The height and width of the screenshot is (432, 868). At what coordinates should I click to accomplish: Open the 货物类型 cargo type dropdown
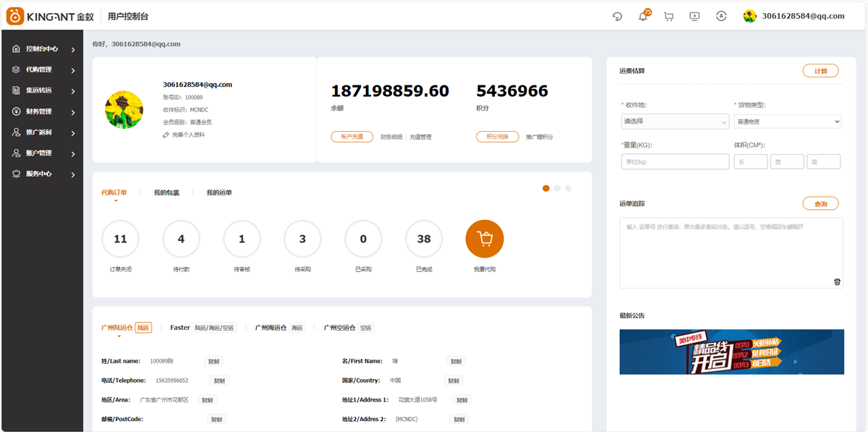coord(787,122)
